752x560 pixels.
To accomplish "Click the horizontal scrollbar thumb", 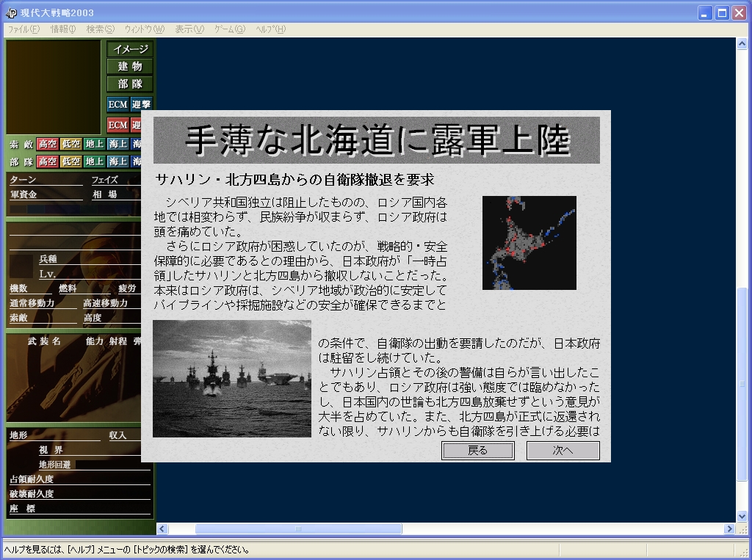I will pos(298,528).
